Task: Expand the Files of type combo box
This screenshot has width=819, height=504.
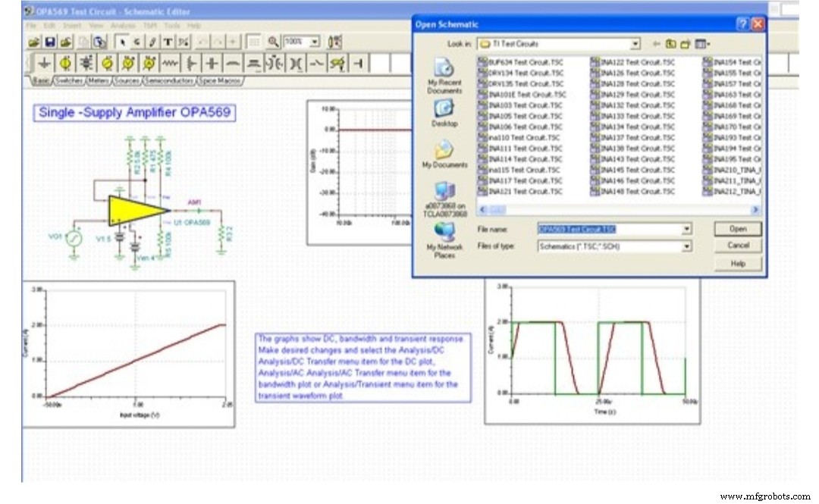Action: pos(686,245)
